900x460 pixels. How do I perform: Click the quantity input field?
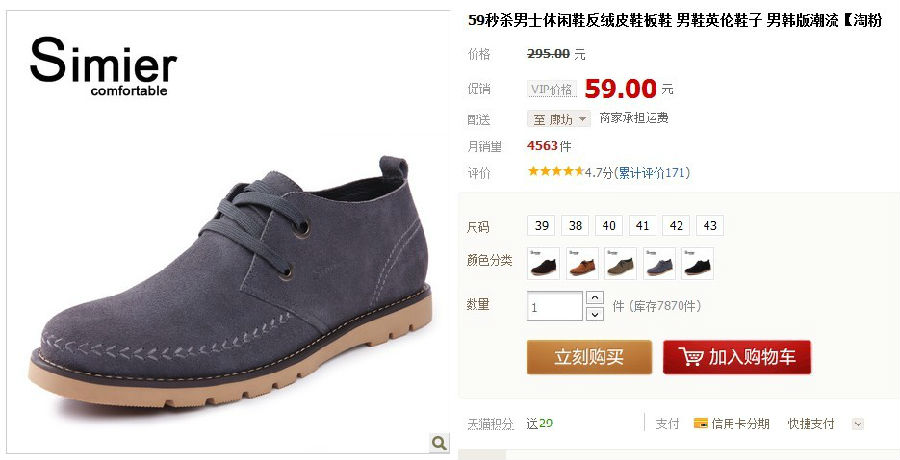click(555, 306)
